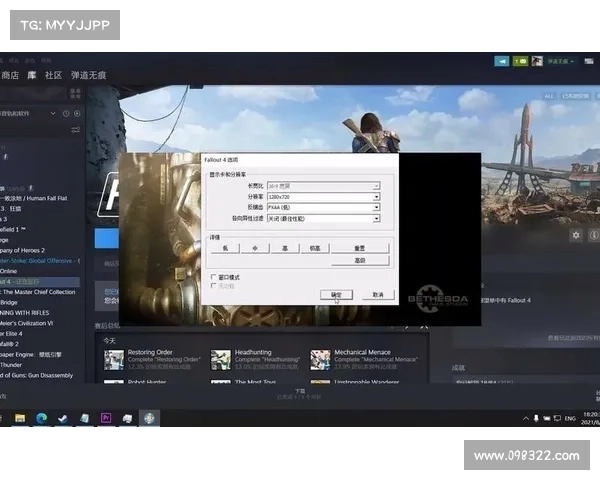Click the Big Picture mode icon
Image resolution: width=600 pixels, height=480 pixels.
click(x=589, y=61)
